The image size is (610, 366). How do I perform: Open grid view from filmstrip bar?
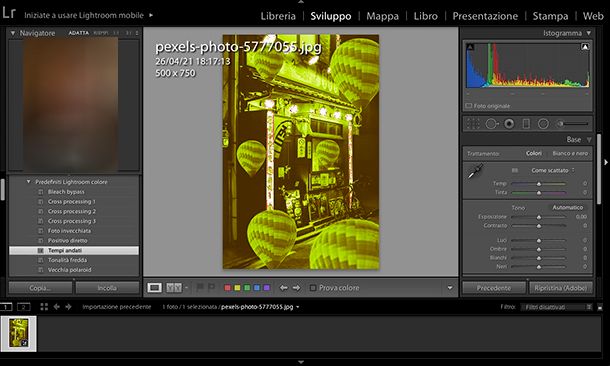44,307
